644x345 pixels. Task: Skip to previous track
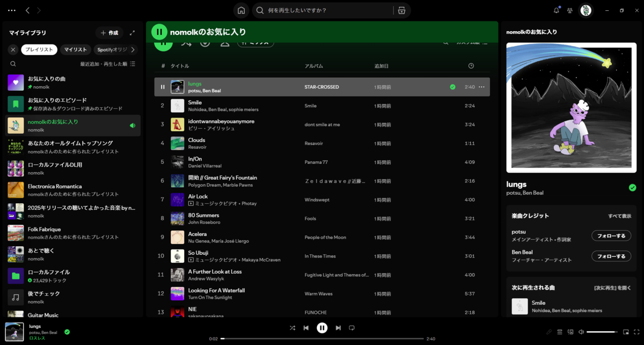[306, 327]
